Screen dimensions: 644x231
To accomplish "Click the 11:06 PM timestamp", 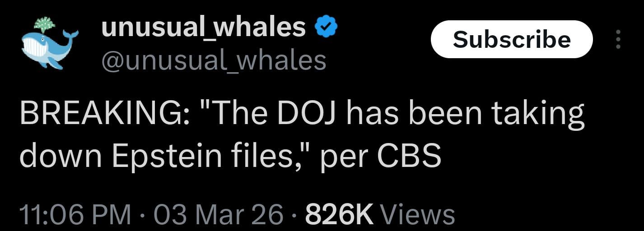I will 75,215.
